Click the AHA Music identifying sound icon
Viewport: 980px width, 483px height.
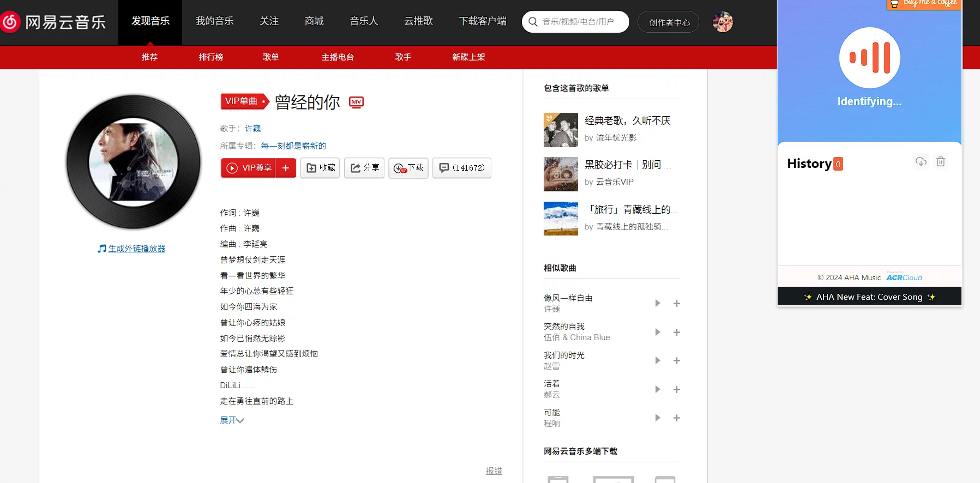tap(869, 58)
